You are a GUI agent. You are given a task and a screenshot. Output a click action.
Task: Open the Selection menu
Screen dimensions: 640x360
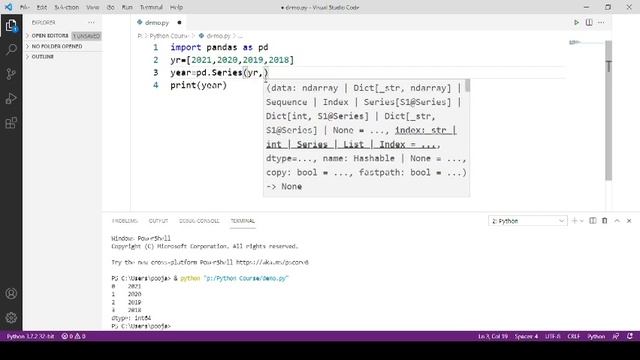pos(67,7)
